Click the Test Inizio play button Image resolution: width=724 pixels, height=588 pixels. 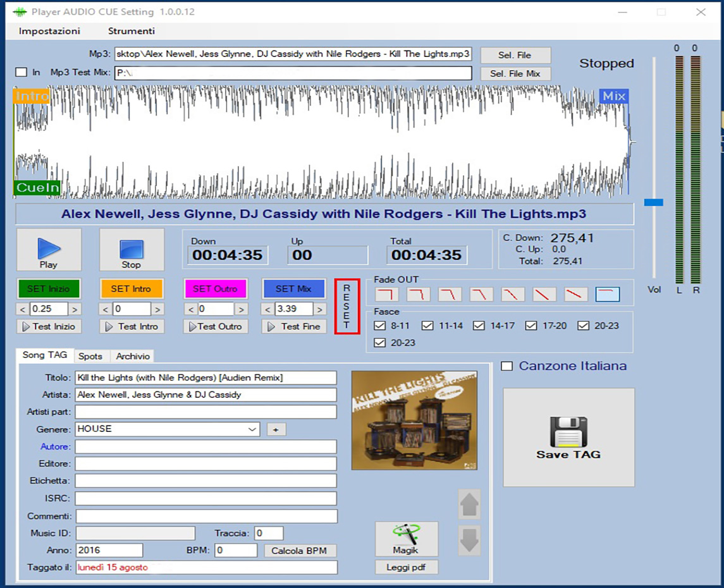click(x=49, y=327)
